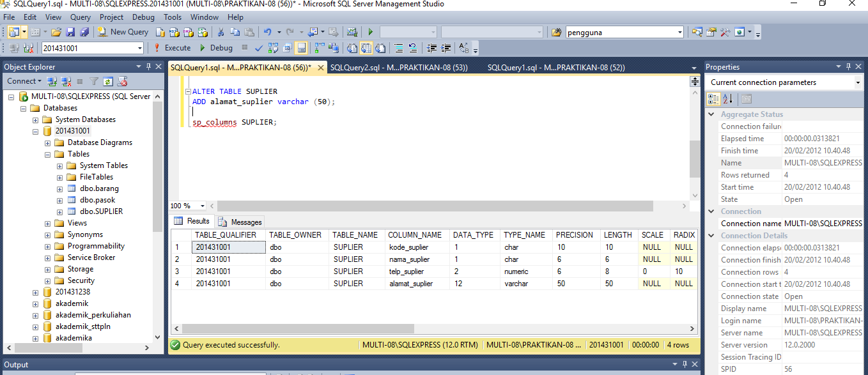Toggle the Include Actual Execution Plan button
The width and height of the screenshot is (868, 375).
320,48
